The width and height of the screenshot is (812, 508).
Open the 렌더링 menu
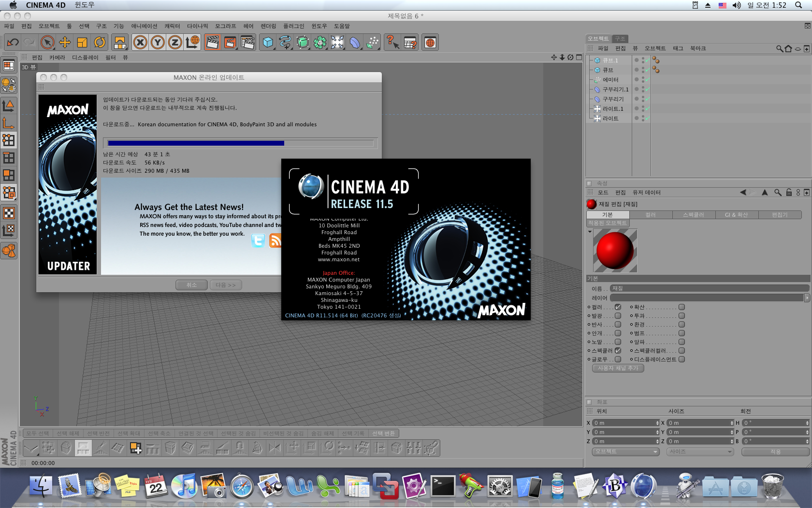(x=268, y=26)
